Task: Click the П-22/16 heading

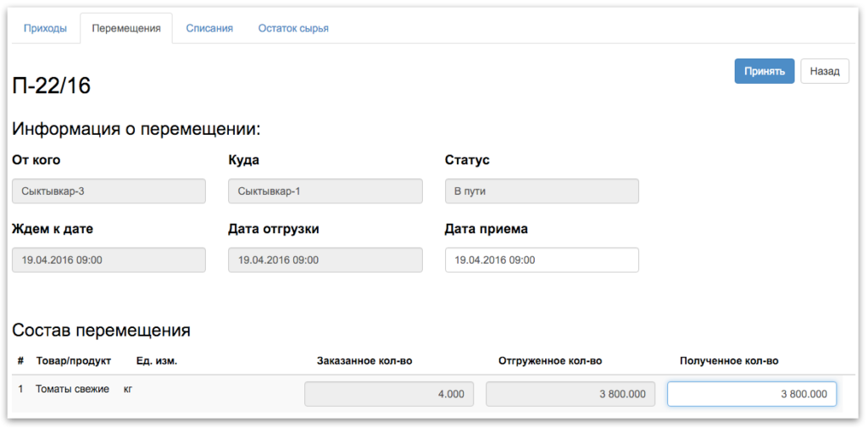Action: 52,86
